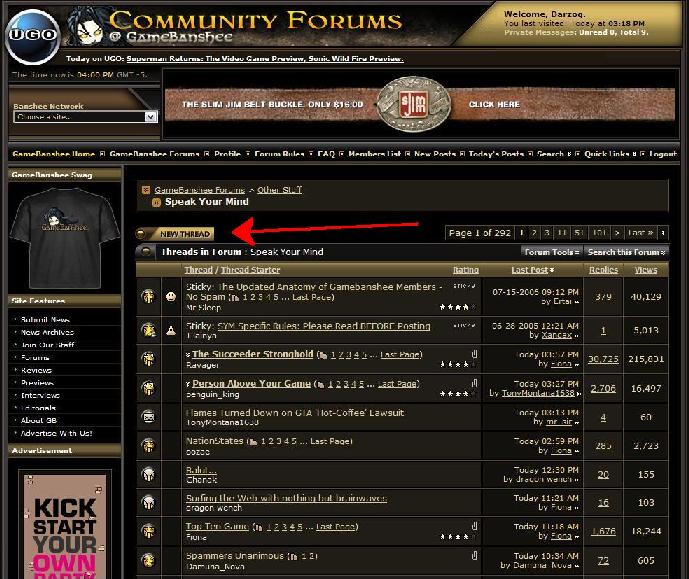Click attachment paperclip on Spammers Unanimous
The image size is (689, 579).
pyautogui.click(x=474, y=556)
